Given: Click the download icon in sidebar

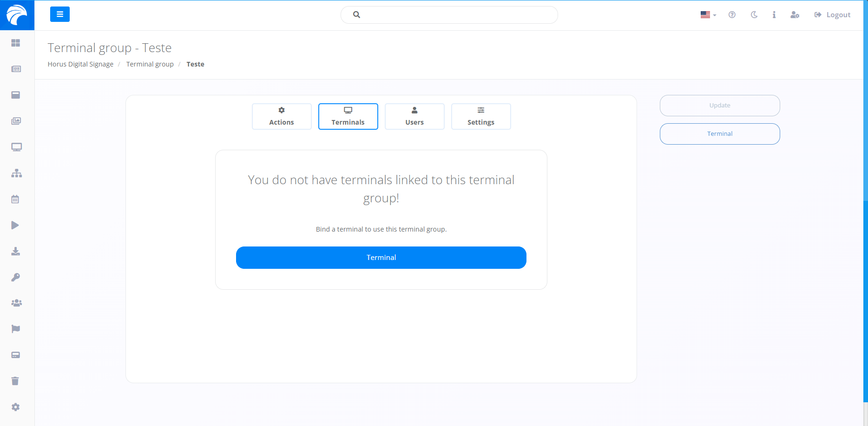Looking at the screenshot, I should tap(16, 251).
